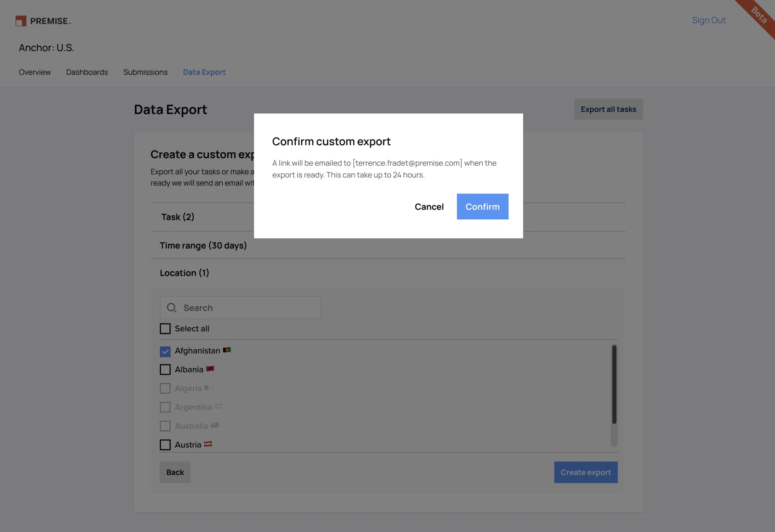
Task: Collapse the Location (1) section
Action: [x=184, y=273]
